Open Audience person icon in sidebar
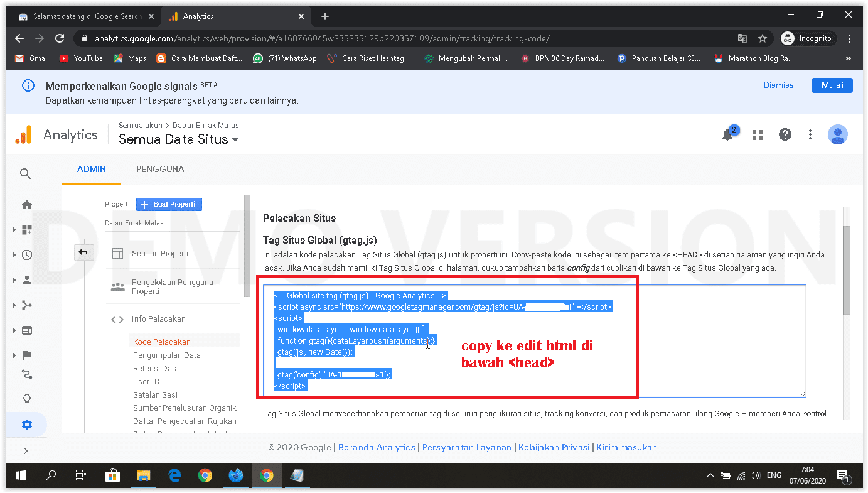The height and width of the screenshot is (493, 868). 26,280
